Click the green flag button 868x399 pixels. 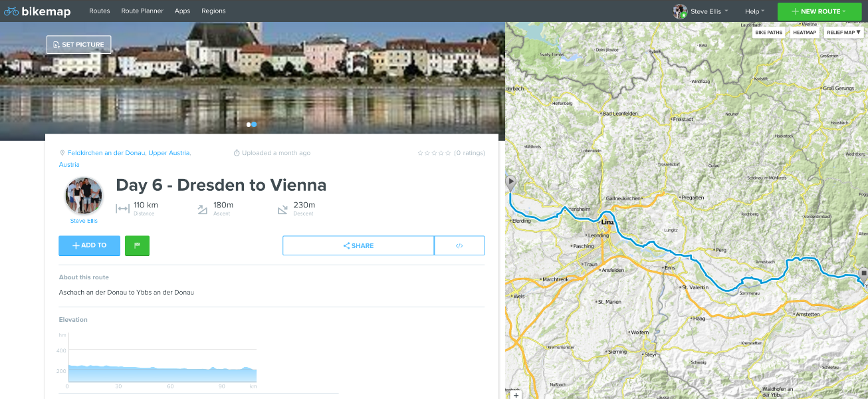point(137,245)
